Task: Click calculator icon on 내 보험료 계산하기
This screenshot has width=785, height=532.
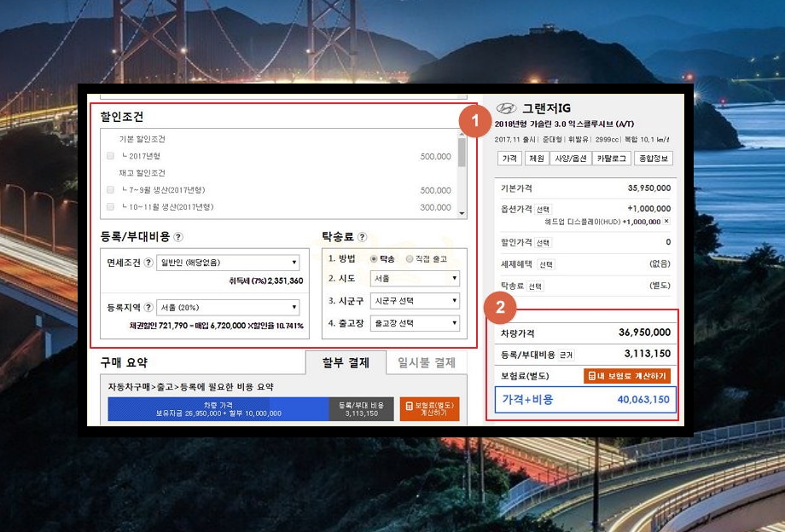Action: coord(592,376)
